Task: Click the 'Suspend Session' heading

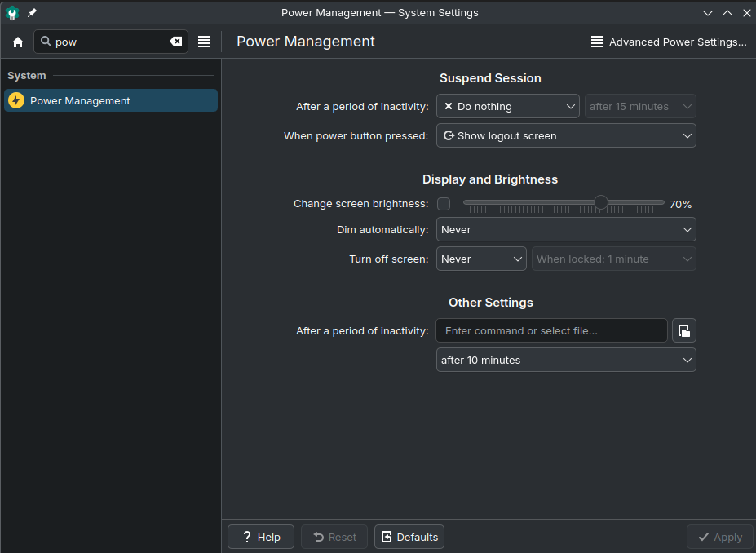Action: 490,78
